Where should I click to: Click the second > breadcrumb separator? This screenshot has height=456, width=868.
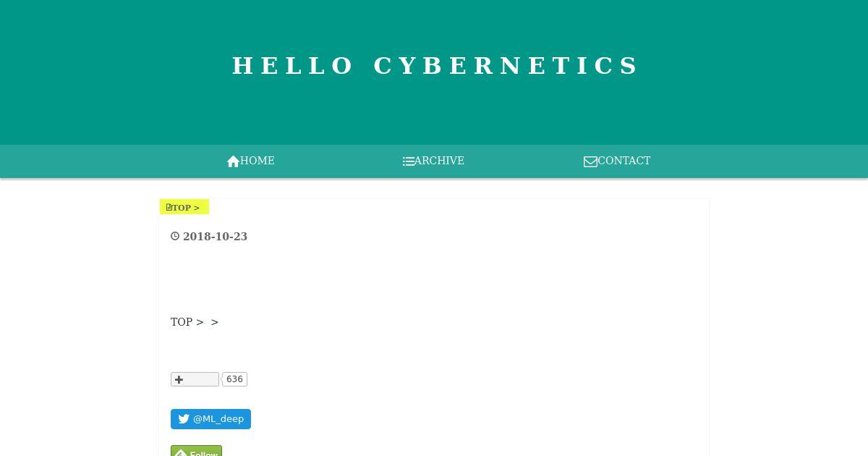(x=215, y=322)
